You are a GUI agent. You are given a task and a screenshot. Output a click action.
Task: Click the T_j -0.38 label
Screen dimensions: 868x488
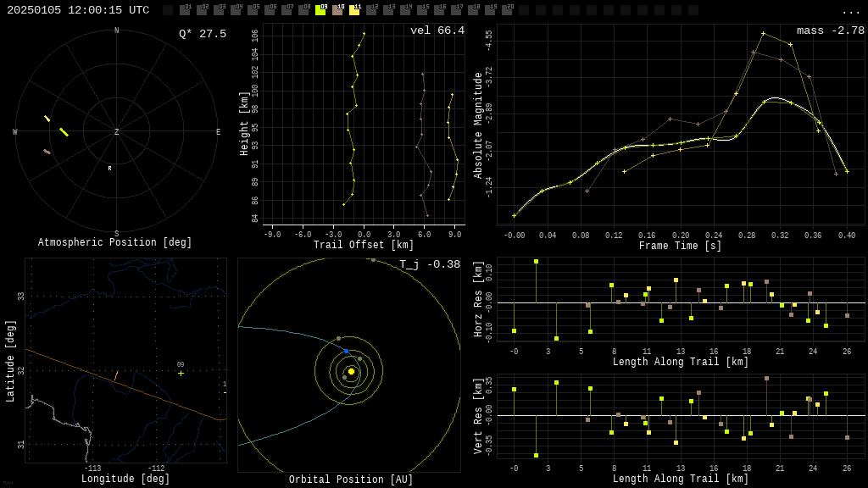pos(430,264)
